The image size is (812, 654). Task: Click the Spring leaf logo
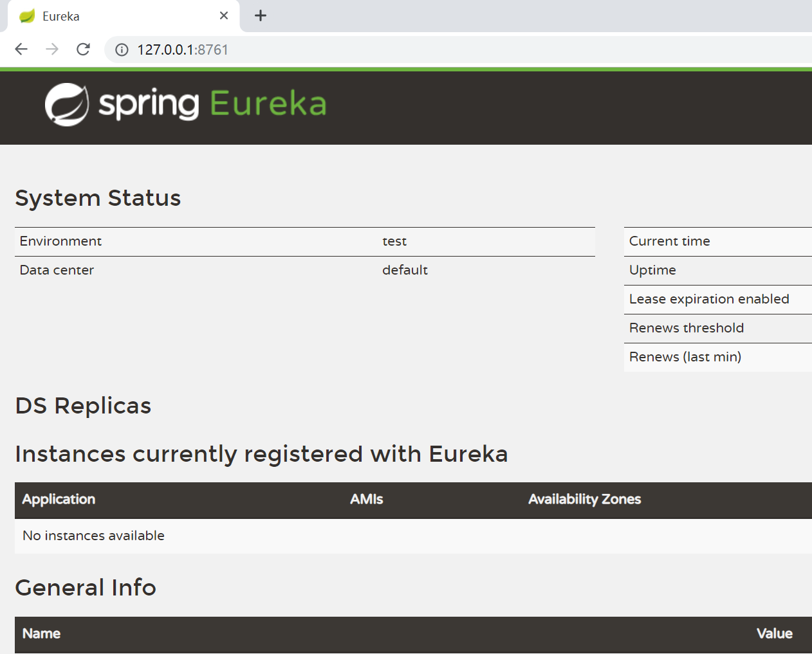pos(67,105)
